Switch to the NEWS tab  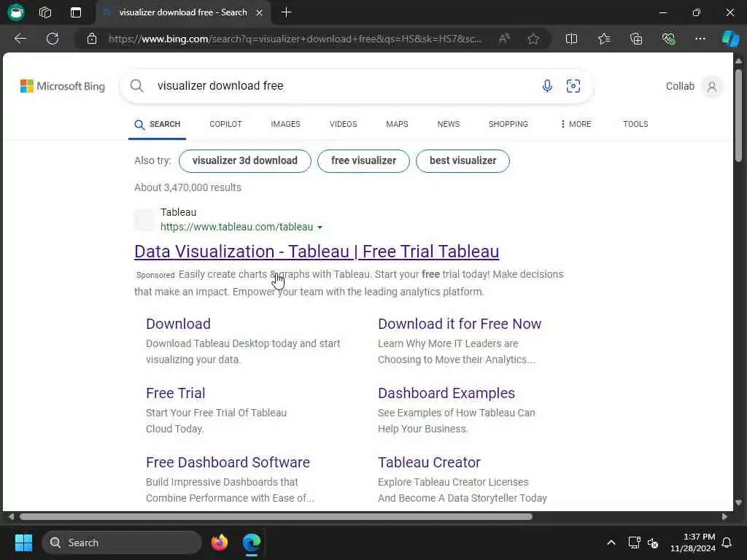click(x=449, y=124)
